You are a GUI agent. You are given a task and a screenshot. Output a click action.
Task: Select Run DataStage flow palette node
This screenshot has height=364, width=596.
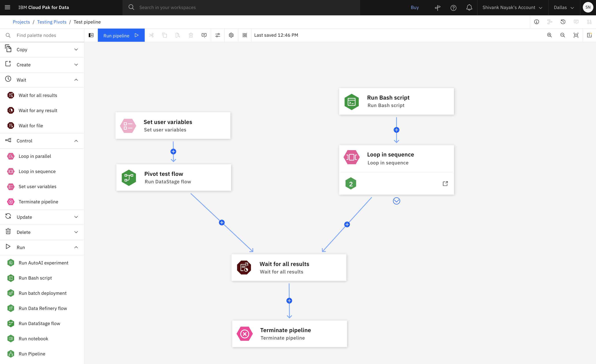click(x=42, y=324)
